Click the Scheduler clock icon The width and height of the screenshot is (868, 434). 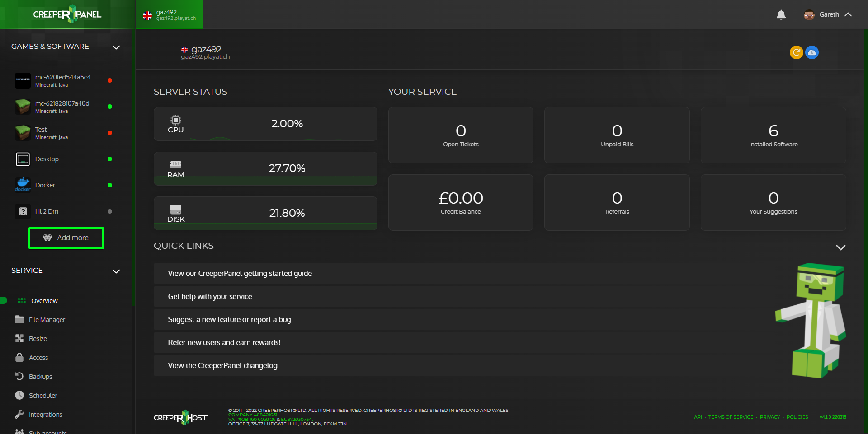(19, 395)
